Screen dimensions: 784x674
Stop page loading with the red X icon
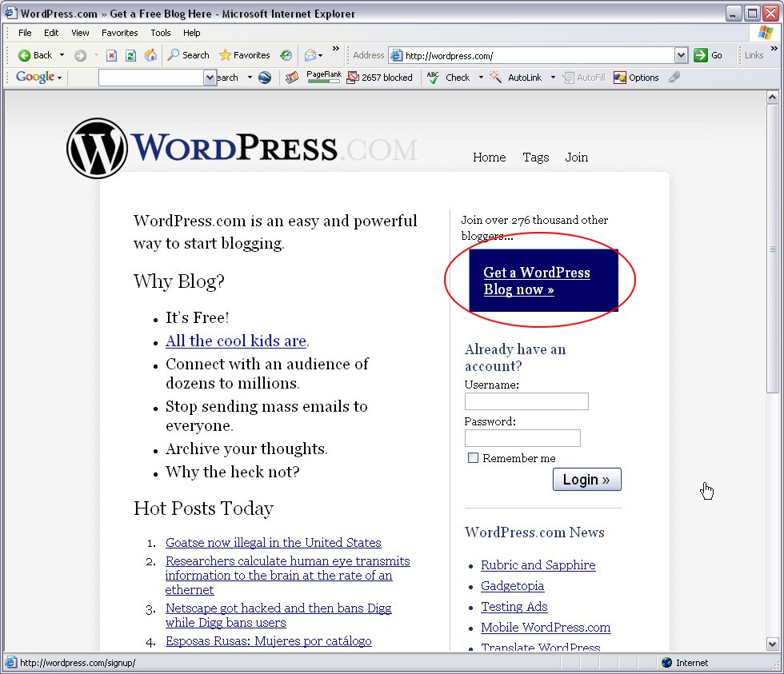[111, 55]
